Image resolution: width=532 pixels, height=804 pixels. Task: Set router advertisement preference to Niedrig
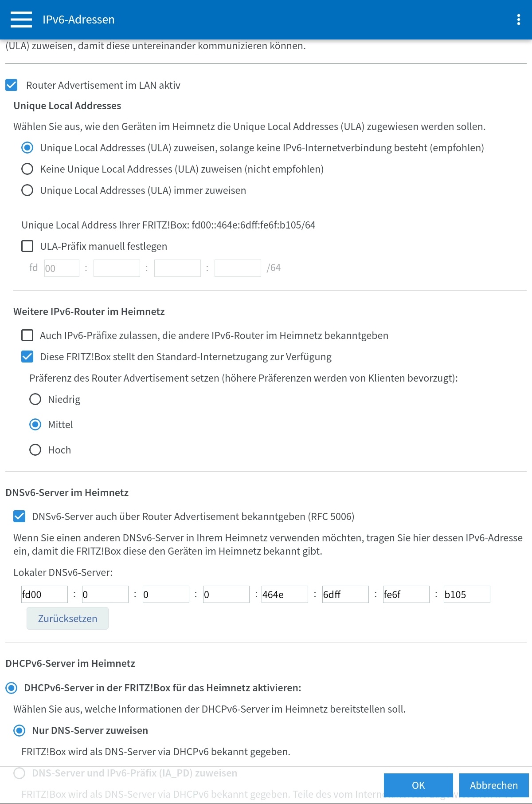35,399
